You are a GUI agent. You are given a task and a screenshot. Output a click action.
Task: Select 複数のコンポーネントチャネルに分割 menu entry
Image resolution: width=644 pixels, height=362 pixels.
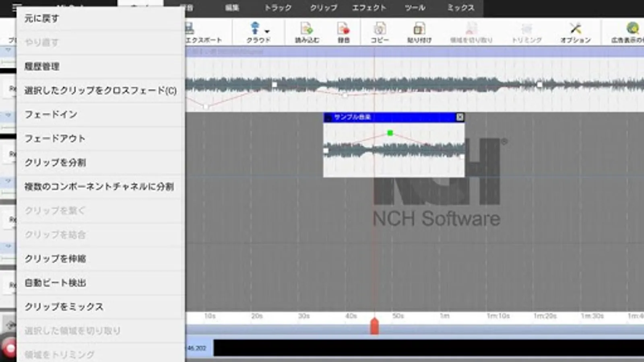pos(101,187)
